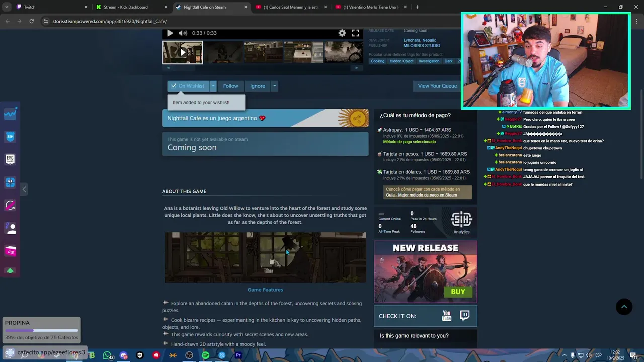Switch to Valentino Merlo YouTube tab
Image resolution: width=644 pixels, height=362 pixels.
click(371, 7)
